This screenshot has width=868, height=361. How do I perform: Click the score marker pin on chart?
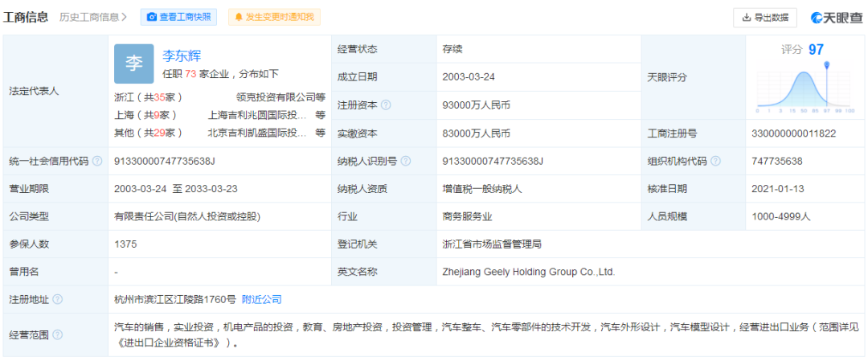point(827,65)
